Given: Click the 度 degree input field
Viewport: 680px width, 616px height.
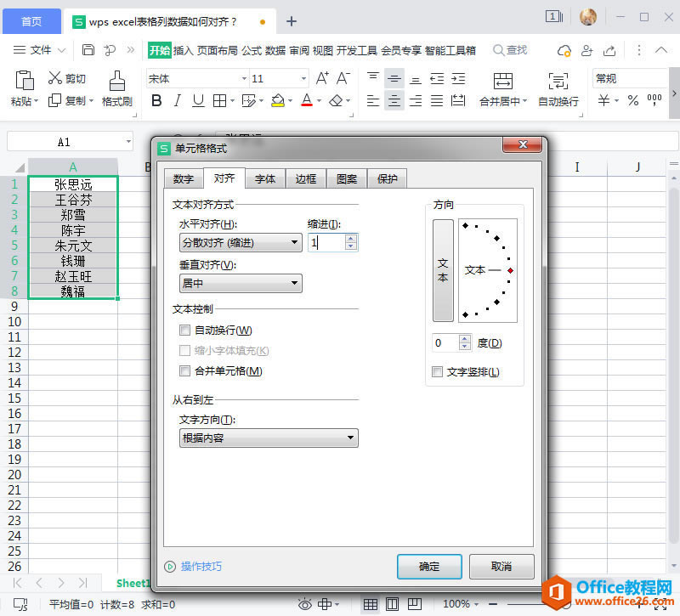Looking at the screenshot, I should [445, 343].
